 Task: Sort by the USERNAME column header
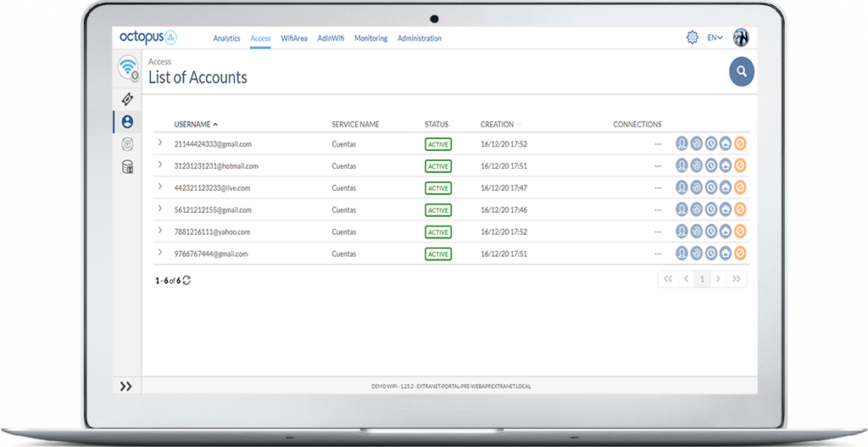(x=196, y=125)
